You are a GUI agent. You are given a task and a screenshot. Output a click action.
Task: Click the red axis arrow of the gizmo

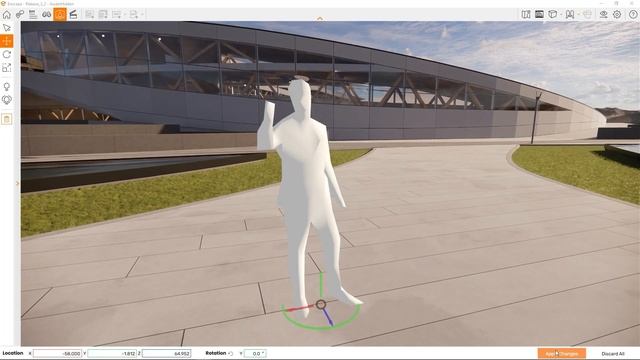point(300,308)
